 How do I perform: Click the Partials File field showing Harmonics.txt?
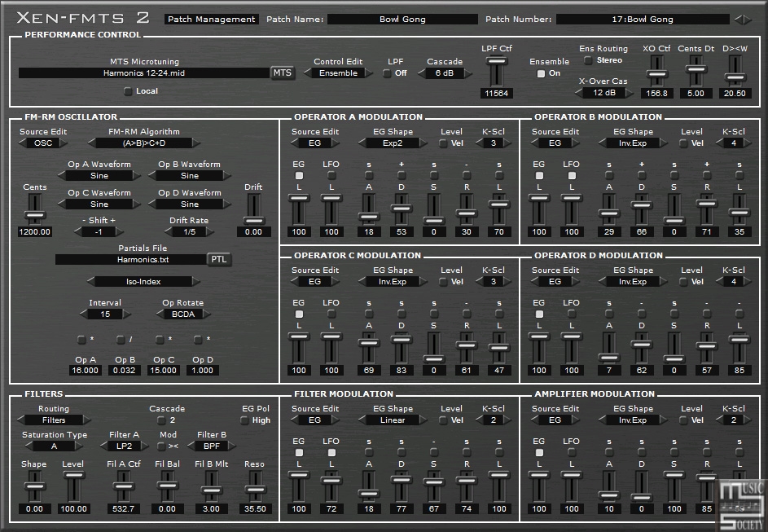(x=131, y=260)
